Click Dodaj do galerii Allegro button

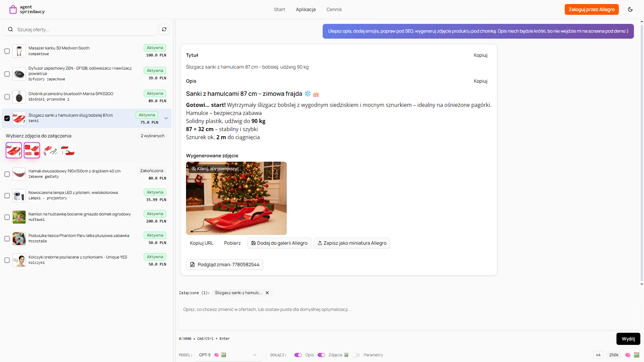tap(279, 243)
